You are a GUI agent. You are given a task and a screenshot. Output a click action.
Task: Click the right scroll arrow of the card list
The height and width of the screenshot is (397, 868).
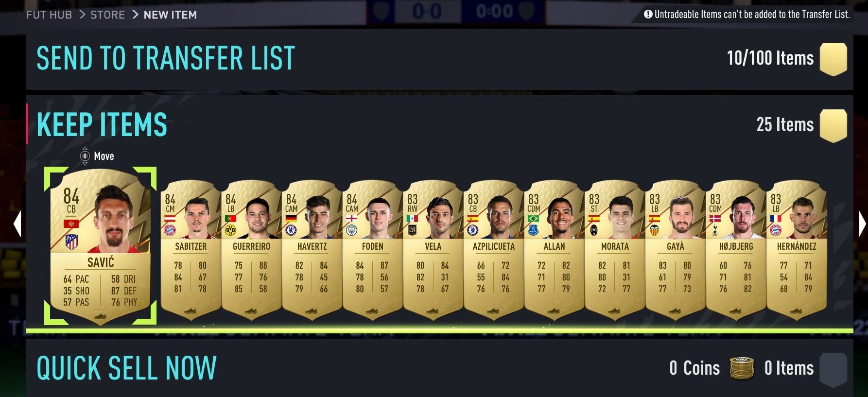pyautogui.click(x=862, y=224)
